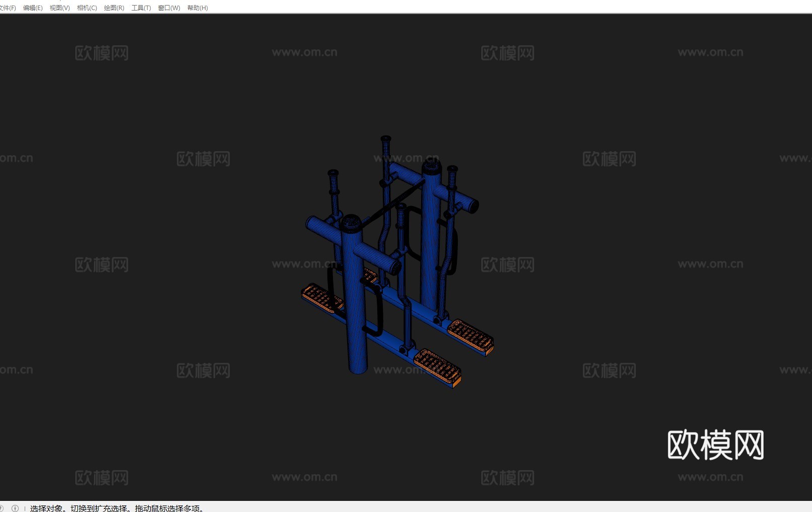Open the 帮助(H) help menu
This screenshot has width=812, height=512.
(x=197, y=8)
